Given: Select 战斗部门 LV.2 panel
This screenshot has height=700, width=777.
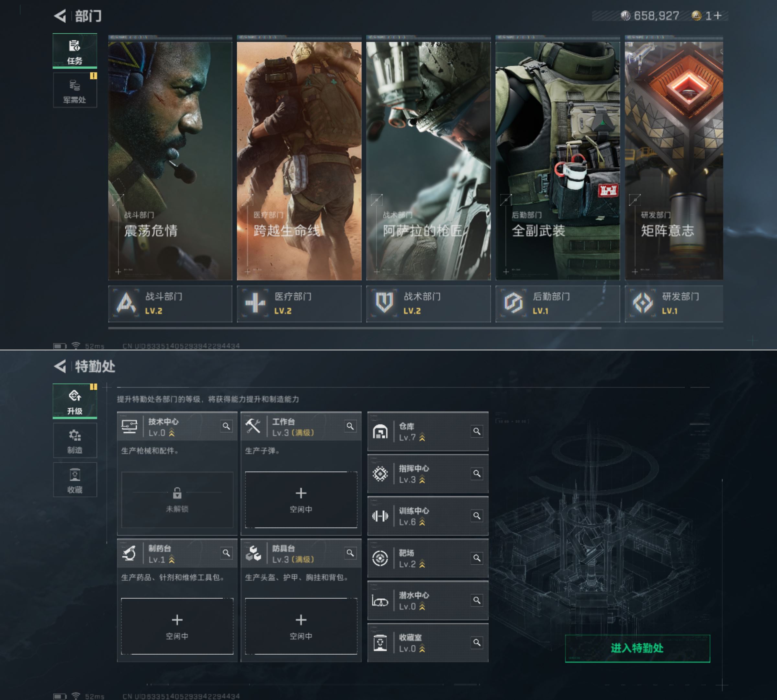Looking at the screenshot, I should point(170,303).
